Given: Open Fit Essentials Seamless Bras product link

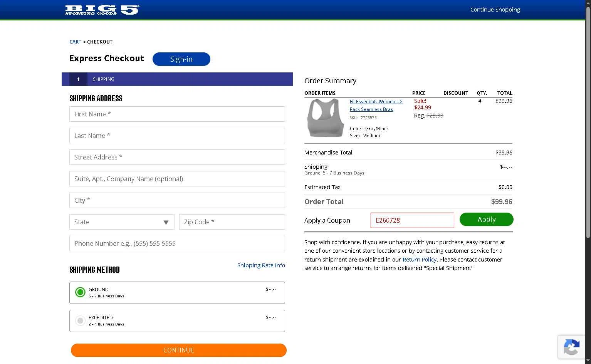Looking at the screenshot, I should 376,106.
